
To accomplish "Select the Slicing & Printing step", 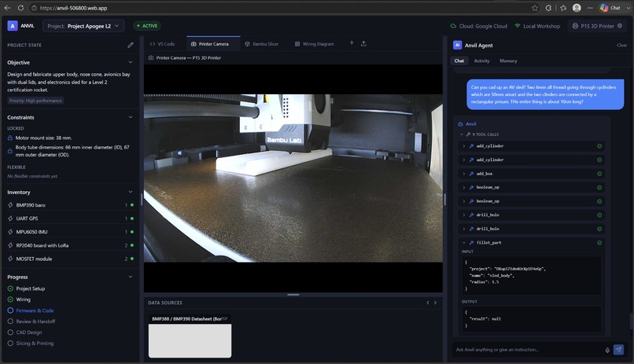I will pyautogui.click(x=31, y=343).
